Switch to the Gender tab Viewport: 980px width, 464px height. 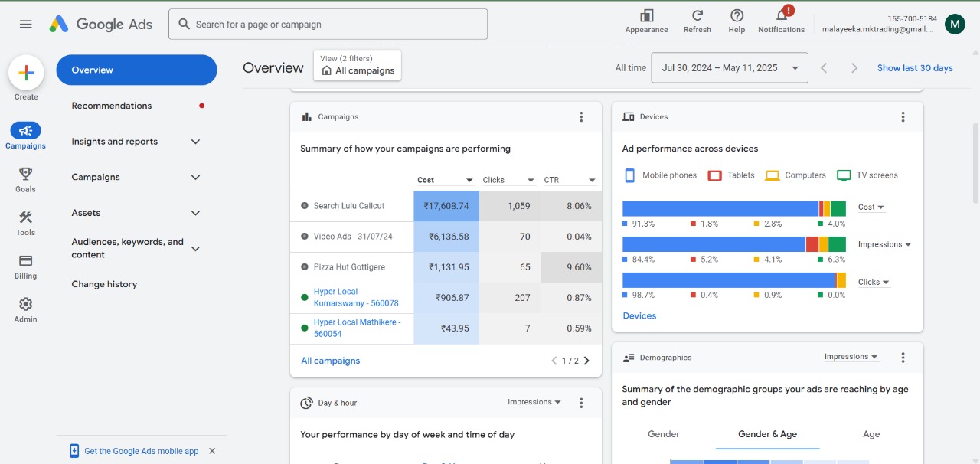(x=663, y=434)
